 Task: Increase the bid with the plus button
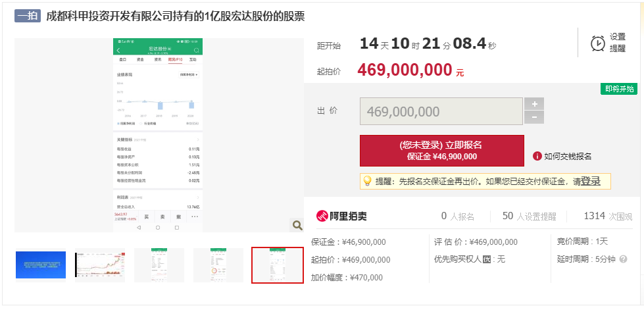(x=534, y=104)
